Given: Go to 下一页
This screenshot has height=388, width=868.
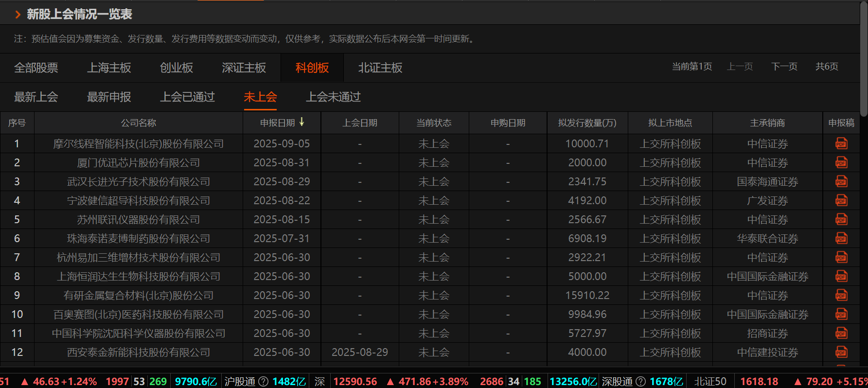Looking at the screenshot, I should tap(784, 67).
